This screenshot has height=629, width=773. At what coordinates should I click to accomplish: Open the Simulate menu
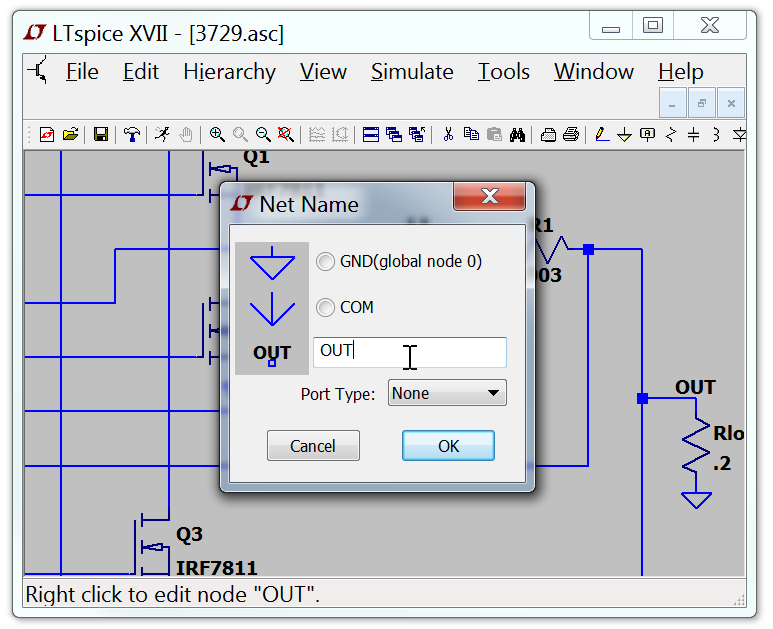pos(412,72)
